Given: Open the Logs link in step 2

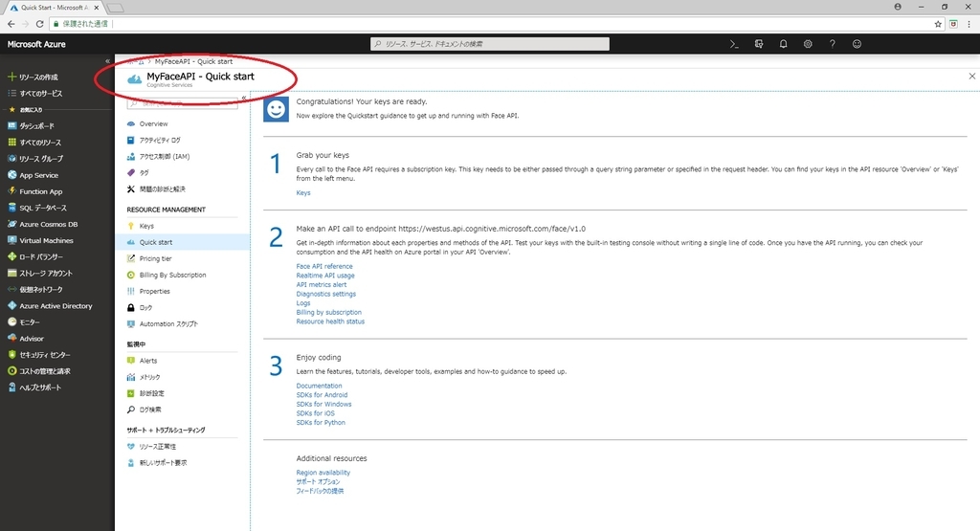Looking at the screenshot, I should pyautogui.click(x=303, y=303).
